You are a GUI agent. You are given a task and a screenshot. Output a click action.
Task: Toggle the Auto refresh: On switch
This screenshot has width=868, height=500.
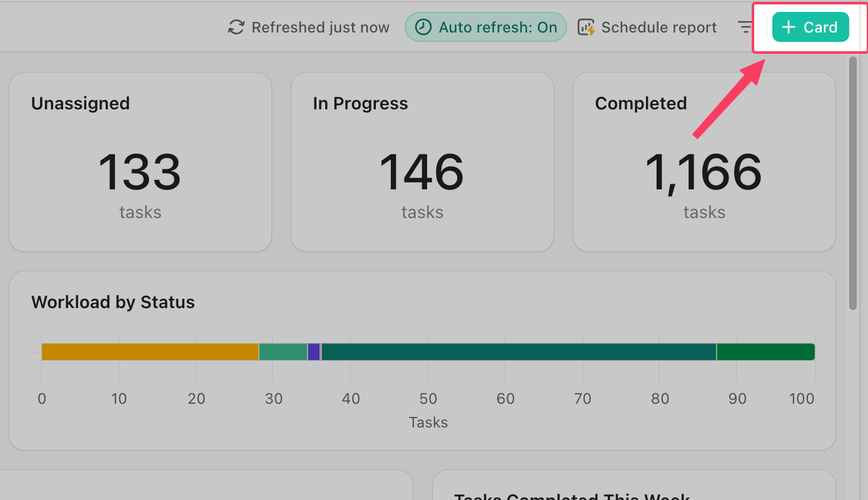tap(485, 27)
